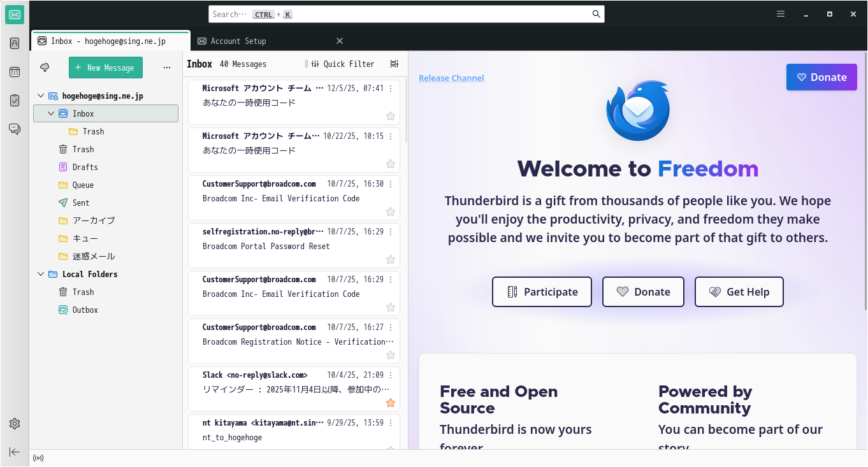Click the outlined Donate button beside Participate
868x467 pixels.
pyautogui.click(x=643, y=292)
